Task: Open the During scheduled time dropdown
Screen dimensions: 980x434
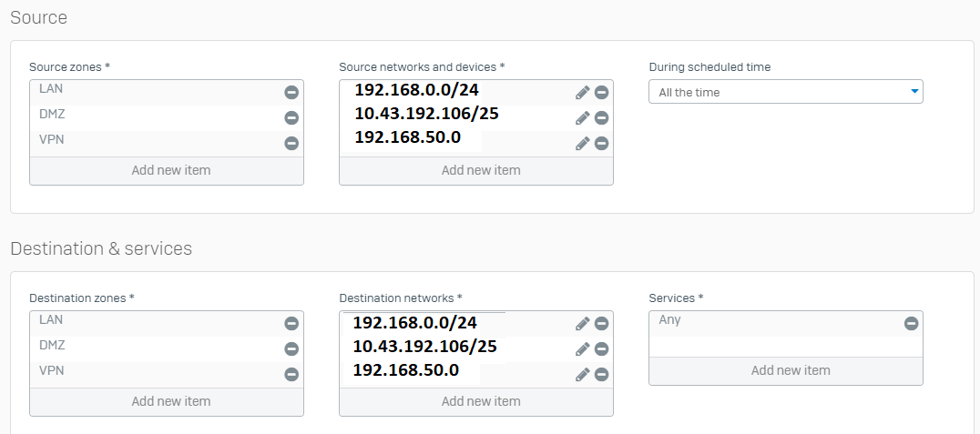Action: click(x=786, y=92)
